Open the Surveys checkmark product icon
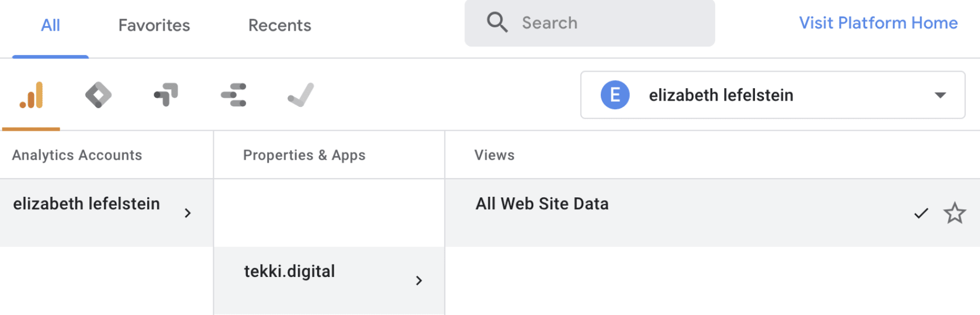This screenshot has width=980, height=315. pos(301,95)
